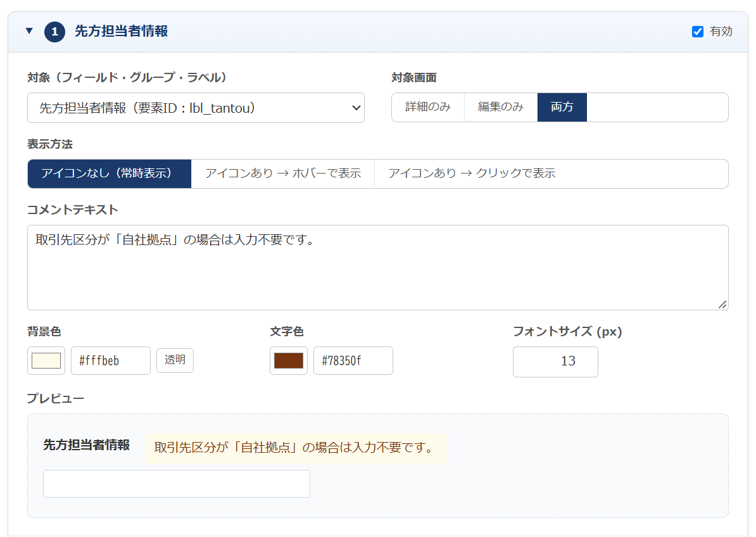Click the #fffbeb hex input
The image size is (756, 537).
pos(111,360)
